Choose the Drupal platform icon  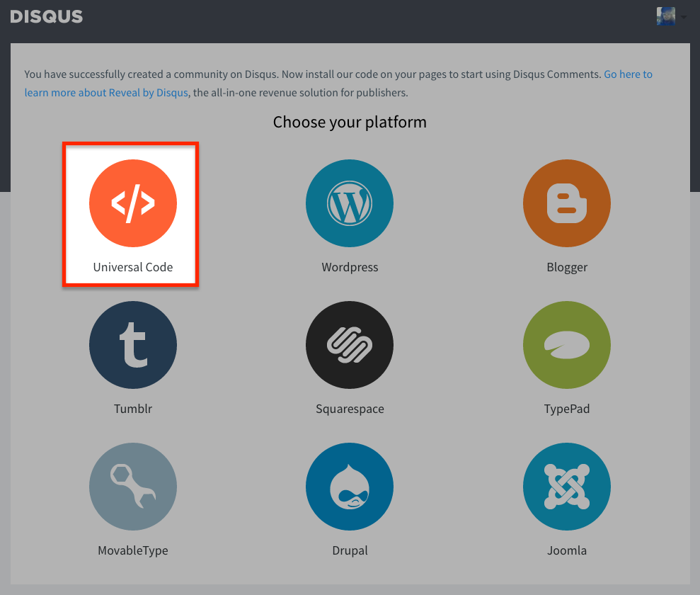pyautogui.click(x=350, y=487)
